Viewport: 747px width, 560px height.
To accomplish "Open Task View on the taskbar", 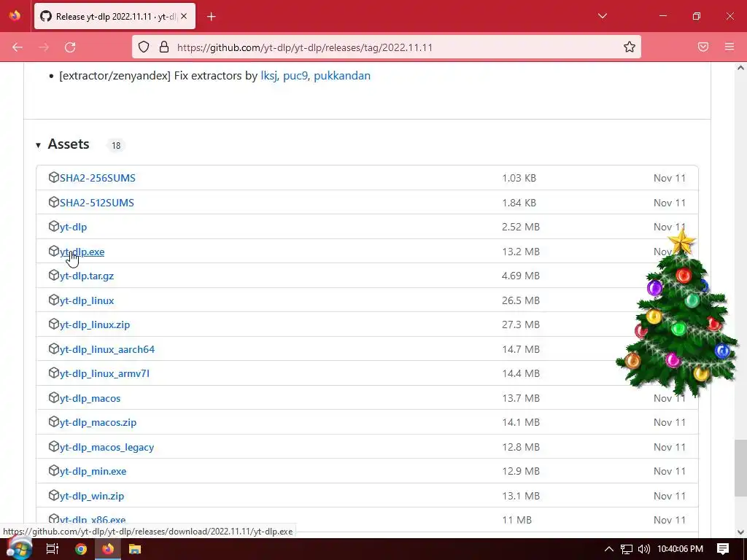I will tap(53, 549).
